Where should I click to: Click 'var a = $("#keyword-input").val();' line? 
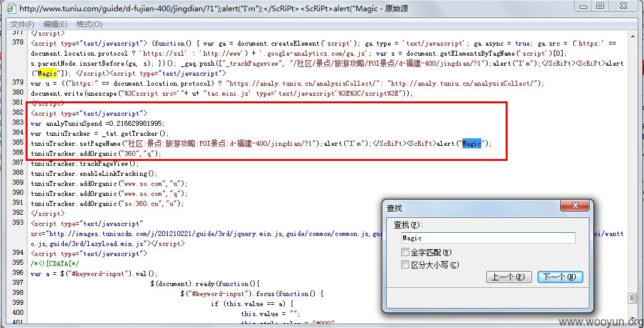click(94, 274)
